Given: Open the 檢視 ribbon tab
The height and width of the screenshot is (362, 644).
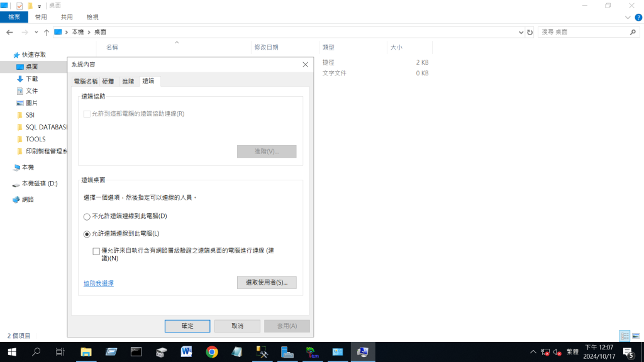Looking at the screenshot, I should [x=92, y=18].
